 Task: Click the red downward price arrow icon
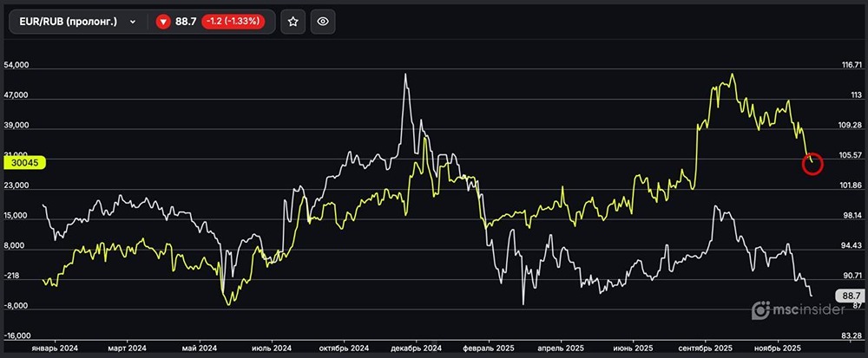point(163,22)
